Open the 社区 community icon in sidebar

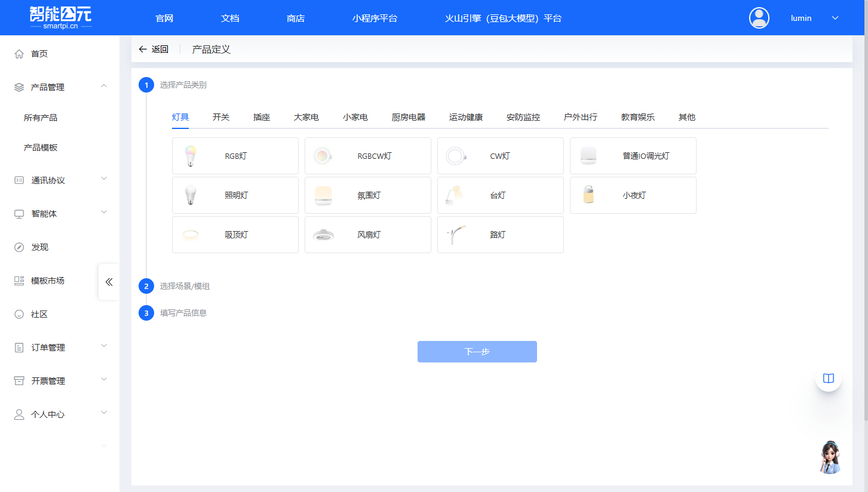pos(19,313)
